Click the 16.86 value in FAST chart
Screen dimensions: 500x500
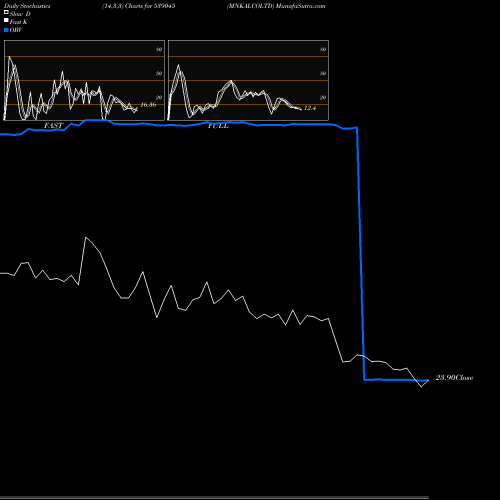pos(148,105)
